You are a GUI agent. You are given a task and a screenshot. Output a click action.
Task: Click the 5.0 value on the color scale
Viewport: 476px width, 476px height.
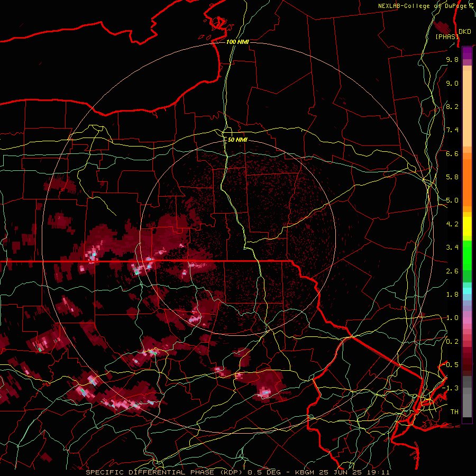click(x=452, y=200)
